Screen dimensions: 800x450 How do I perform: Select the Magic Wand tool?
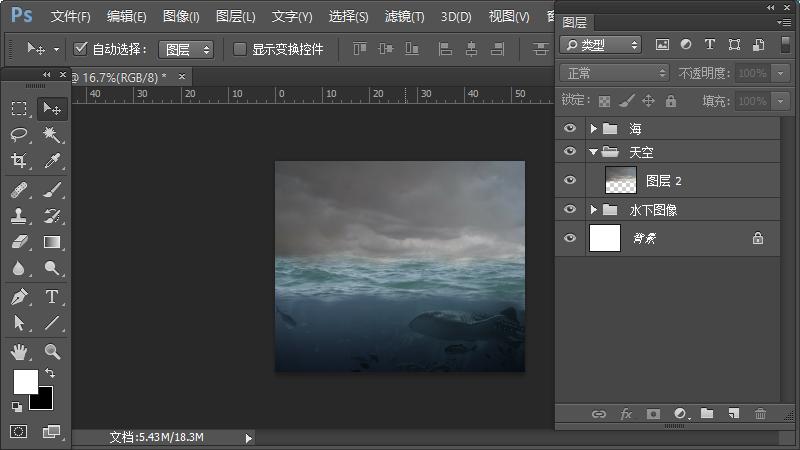(52, 134)
